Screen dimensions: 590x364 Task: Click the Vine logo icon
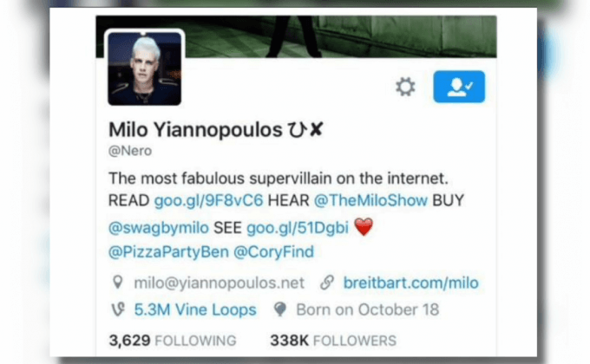tap(118, 309)
